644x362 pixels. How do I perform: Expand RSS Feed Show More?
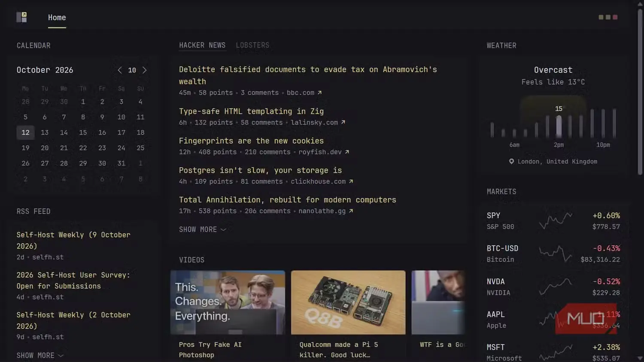[40, 356]
